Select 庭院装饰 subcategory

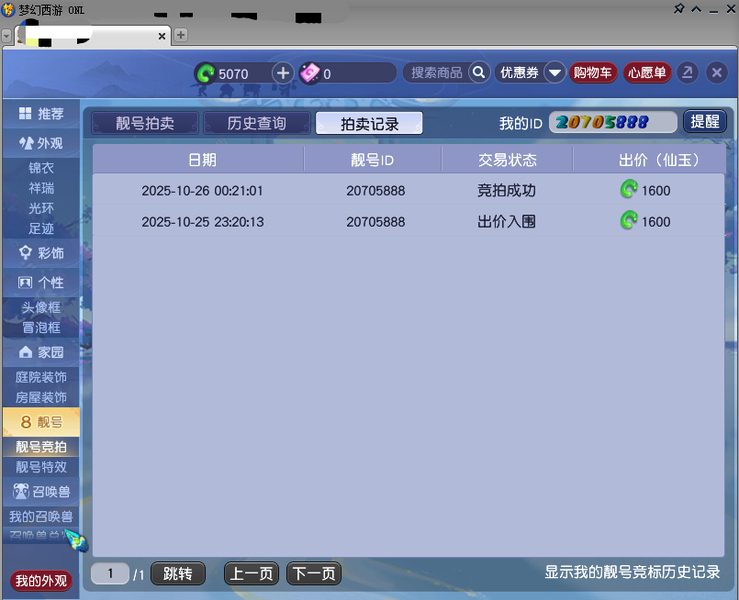point(41,377)
